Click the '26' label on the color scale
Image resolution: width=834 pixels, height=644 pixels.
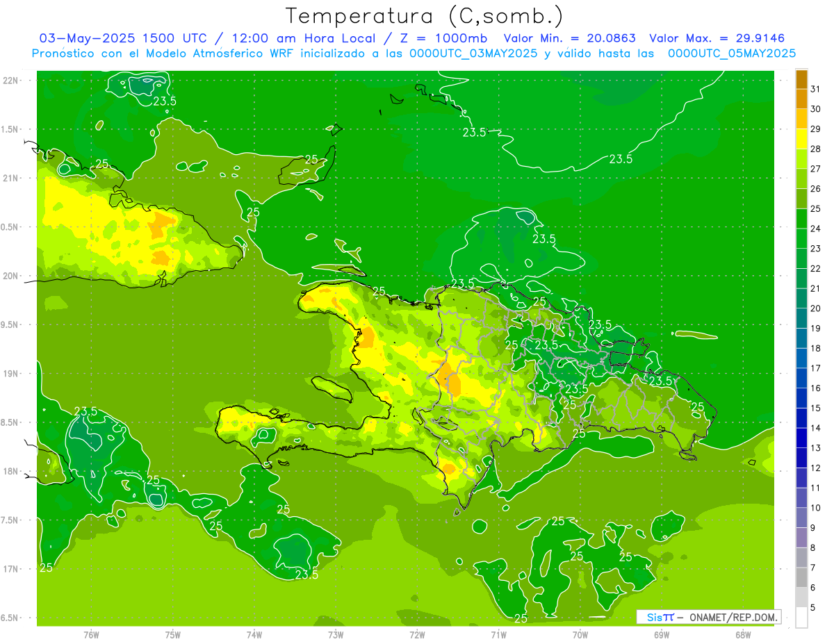click(x=816, y=189)
